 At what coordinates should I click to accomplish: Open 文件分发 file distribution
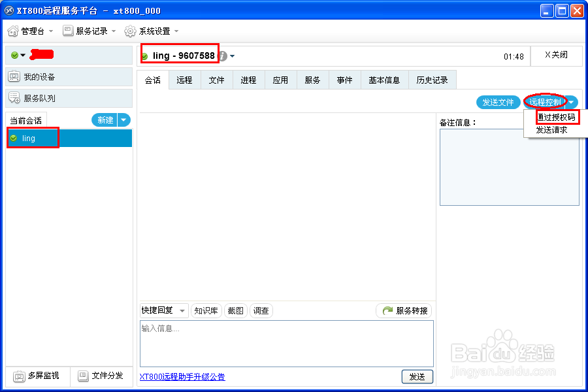coord(84,376)
